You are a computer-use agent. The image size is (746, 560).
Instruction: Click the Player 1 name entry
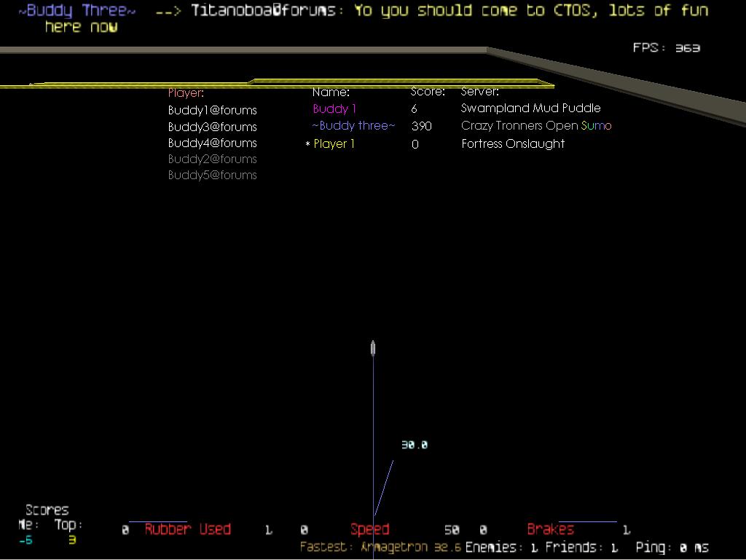(x=334, y=143)
